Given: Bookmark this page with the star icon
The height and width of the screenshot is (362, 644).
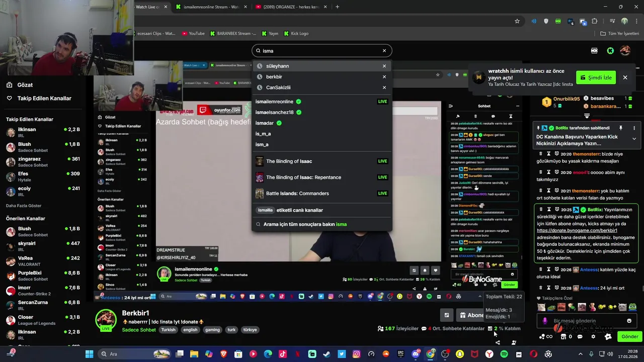Looking at the screenshot, I should tap(517, 21).
